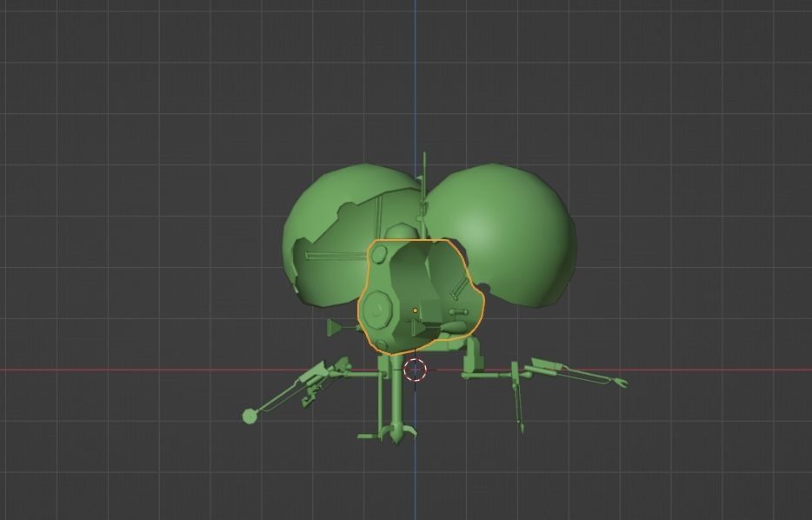This screenshot has height=520, width=812.
Task: Select the tall antenna between the domes
Action: (424, 194)
